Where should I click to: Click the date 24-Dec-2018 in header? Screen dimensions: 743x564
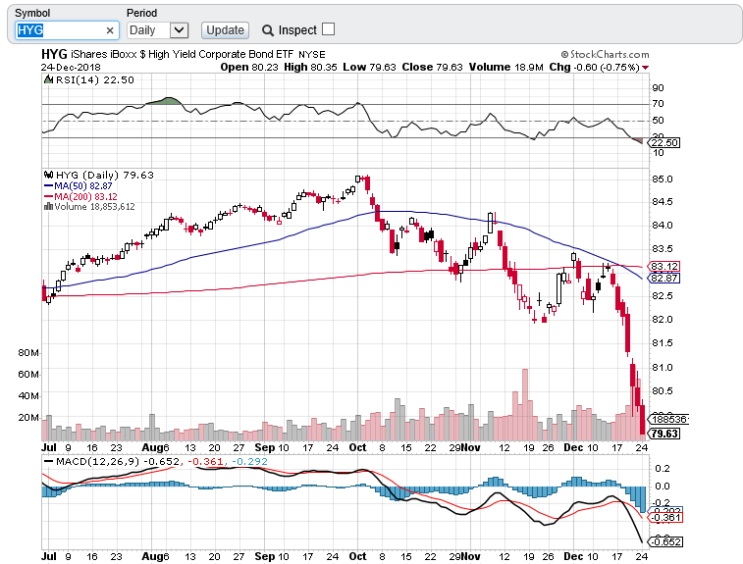(71, 67)
